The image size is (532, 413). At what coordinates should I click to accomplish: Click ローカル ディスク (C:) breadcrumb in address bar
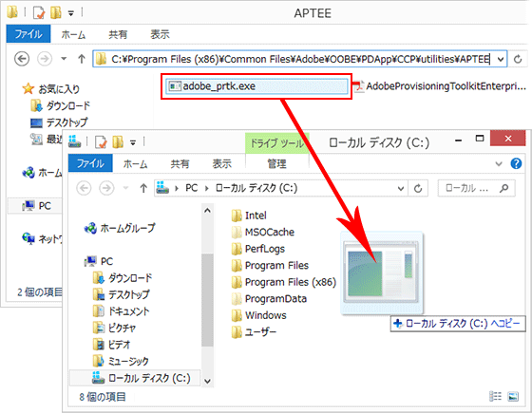click(x=256, y=188)
